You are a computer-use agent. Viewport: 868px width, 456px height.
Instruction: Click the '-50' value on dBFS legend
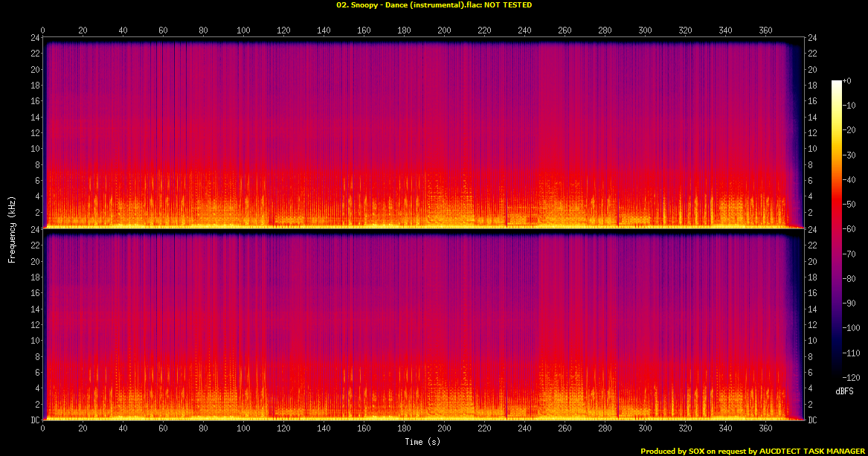pyautogui.click(x=849, y=205)
